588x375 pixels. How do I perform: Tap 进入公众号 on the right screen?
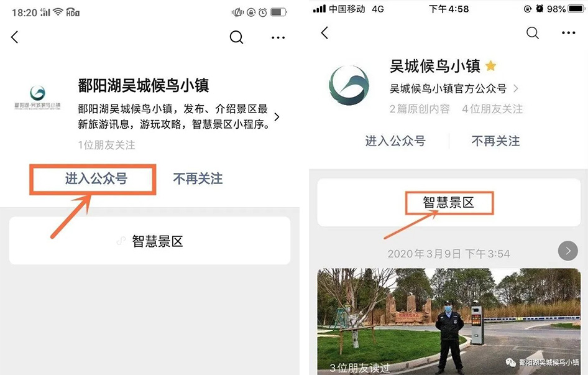pyautogui.click(x=395, y=141)
